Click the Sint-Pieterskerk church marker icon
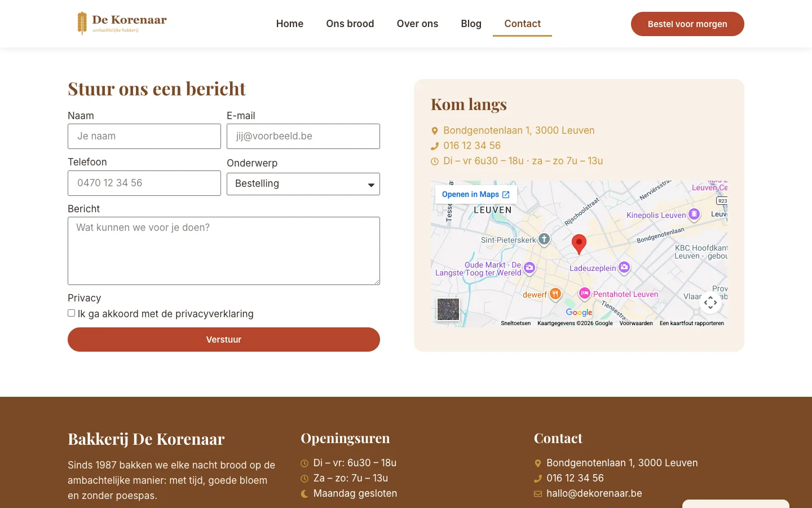812x508 pixels. point(544,239)
